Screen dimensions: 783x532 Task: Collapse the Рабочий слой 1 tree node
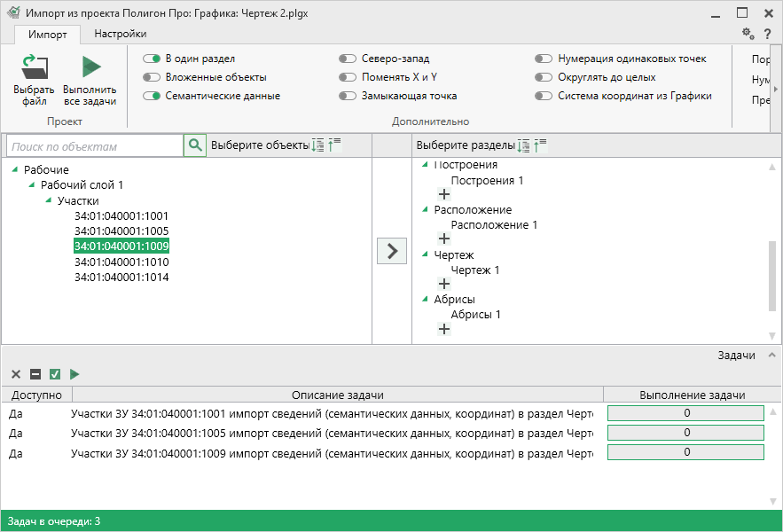coord(32,185)
